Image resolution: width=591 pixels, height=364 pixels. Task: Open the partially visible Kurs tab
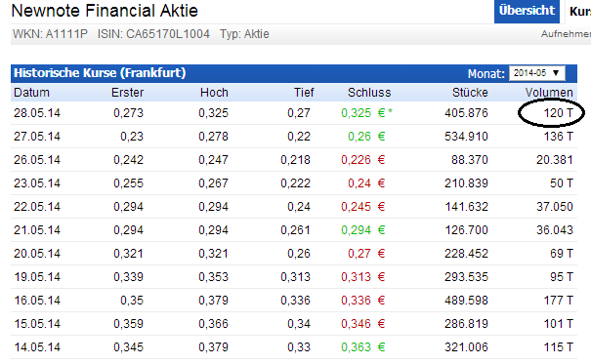click(578, 12)
